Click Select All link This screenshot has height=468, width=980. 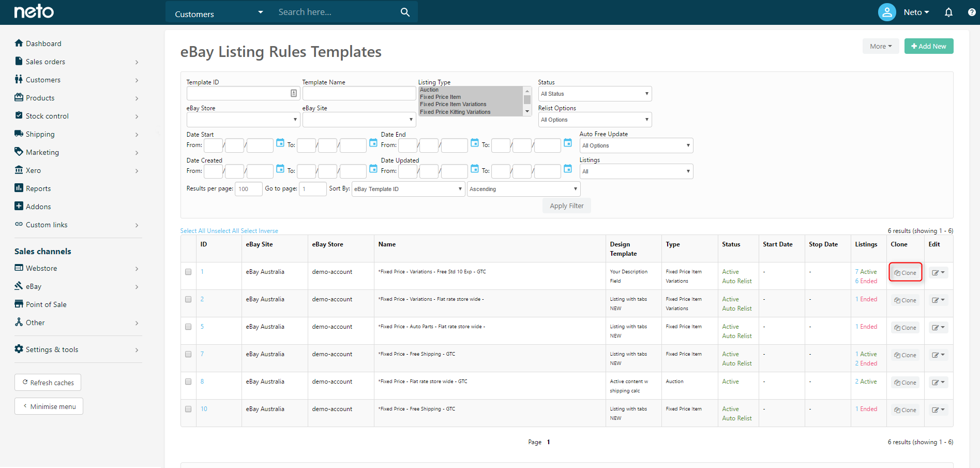coord(192,231)
